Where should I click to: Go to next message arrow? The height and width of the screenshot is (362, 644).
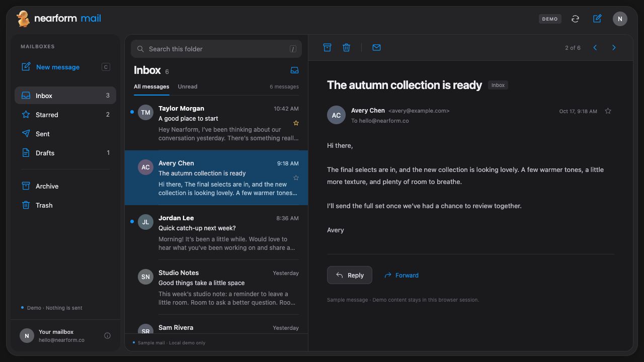pos(614,47)
